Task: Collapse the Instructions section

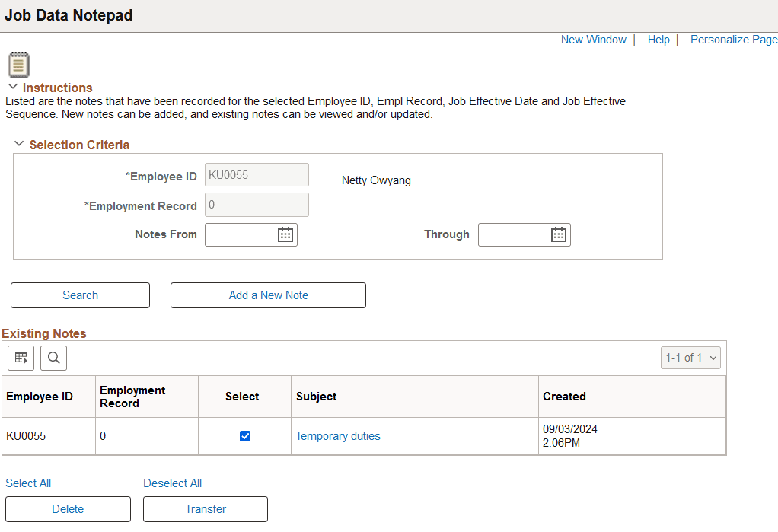Action: coord(13,87)
